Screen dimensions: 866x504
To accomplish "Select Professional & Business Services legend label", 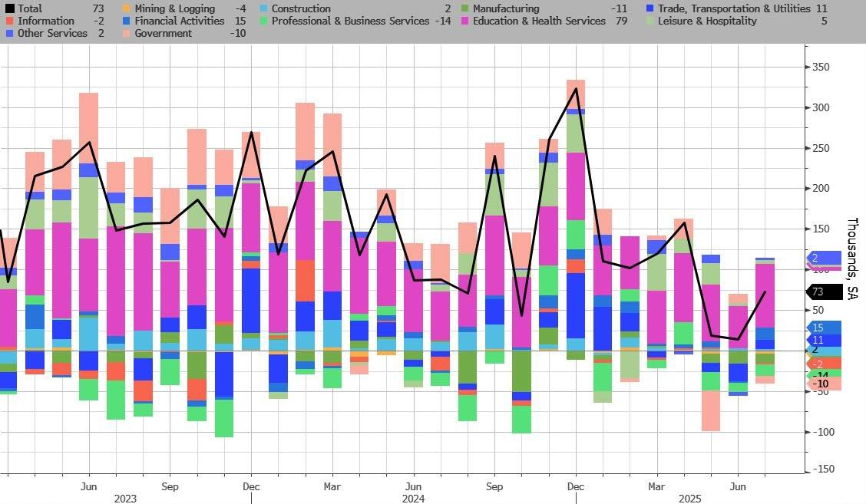I will coord(350,21).
